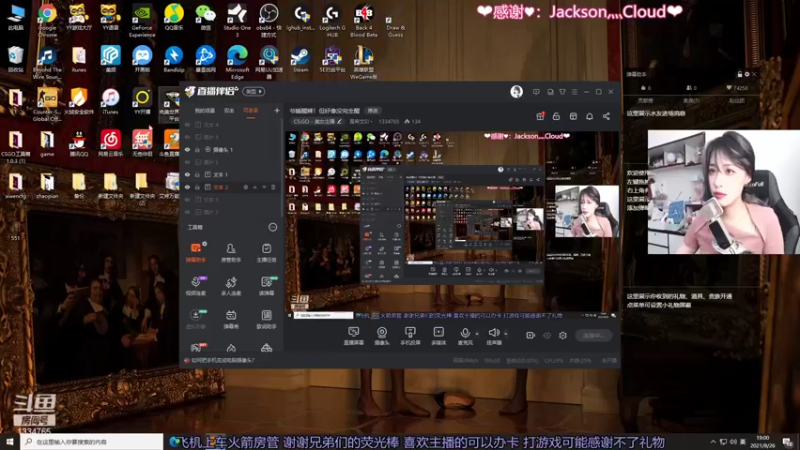Open the Windows Start menu

(x=10, y=441)
